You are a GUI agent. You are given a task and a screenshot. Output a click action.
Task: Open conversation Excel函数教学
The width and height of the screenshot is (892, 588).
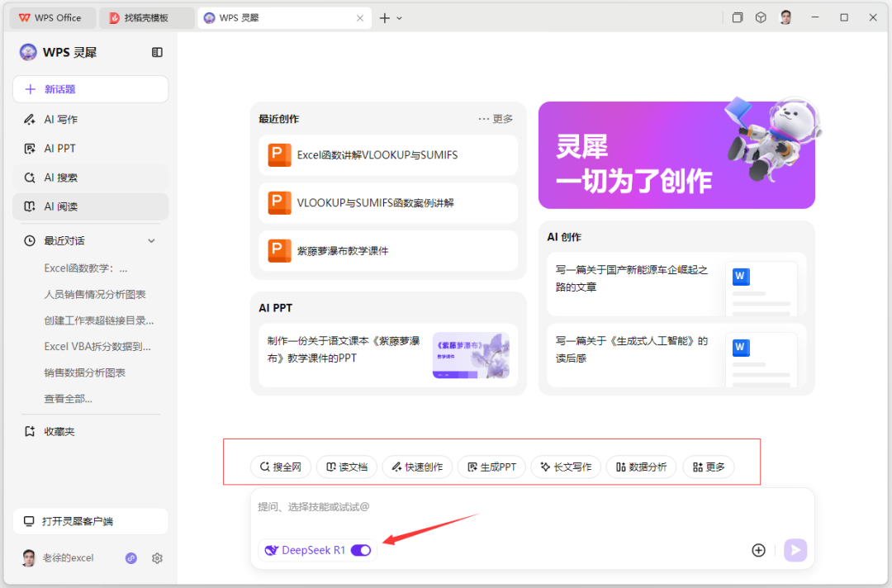(x=86, y=268)
